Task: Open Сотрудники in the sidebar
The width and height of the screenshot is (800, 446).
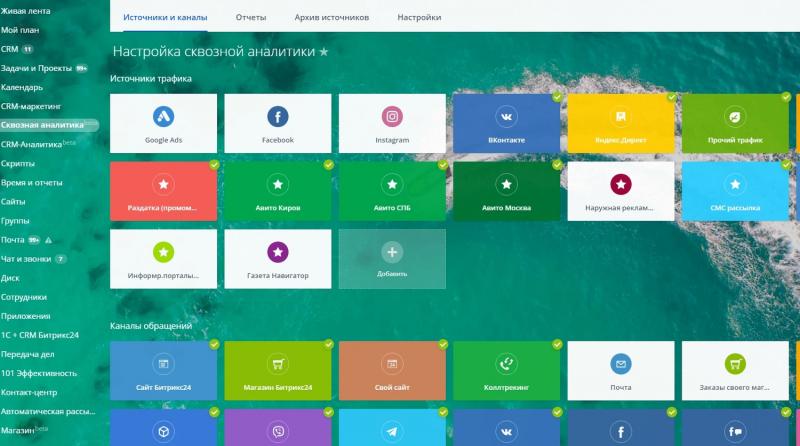Action: (24, 297)
